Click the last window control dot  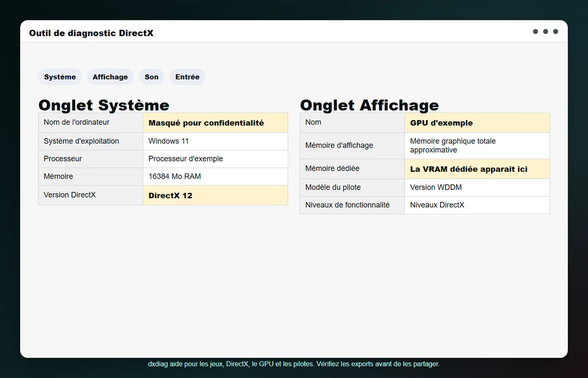pos(556,32)
